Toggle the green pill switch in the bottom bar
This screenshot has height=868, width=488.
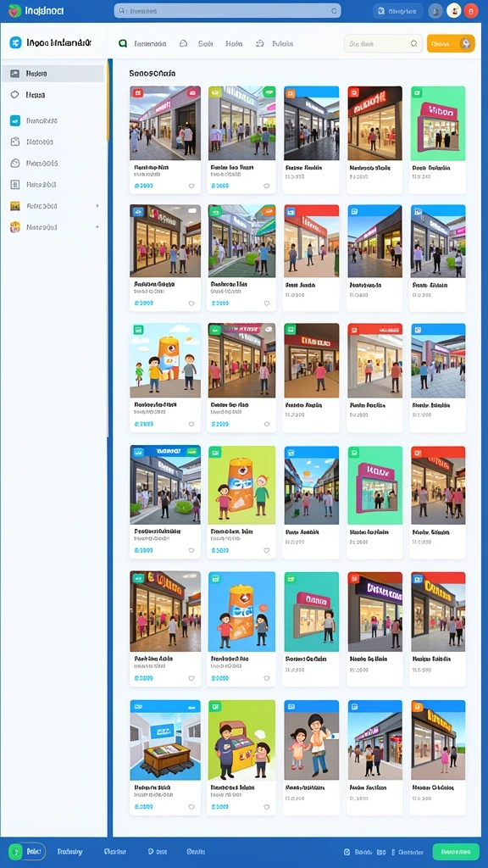pos(26,851)
